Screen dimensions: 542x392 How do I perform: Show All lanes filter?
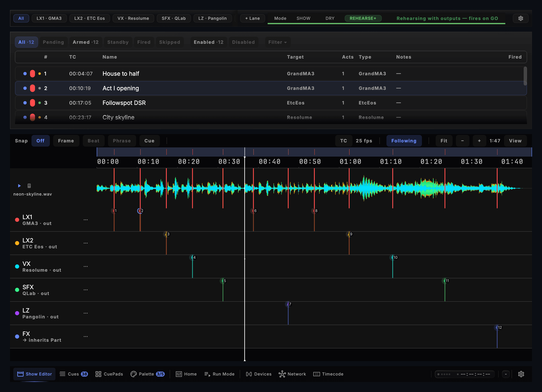pos(21,18)
